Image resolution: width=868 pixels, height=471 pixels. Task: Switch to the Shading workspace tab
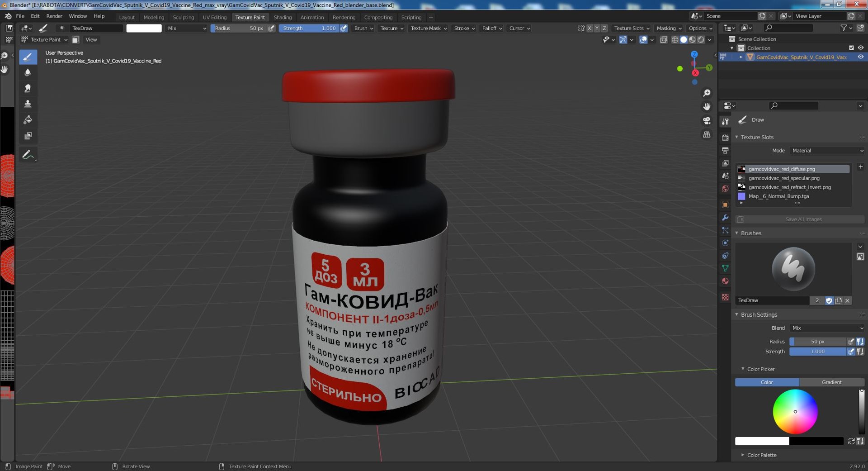(x=283, y=17)
